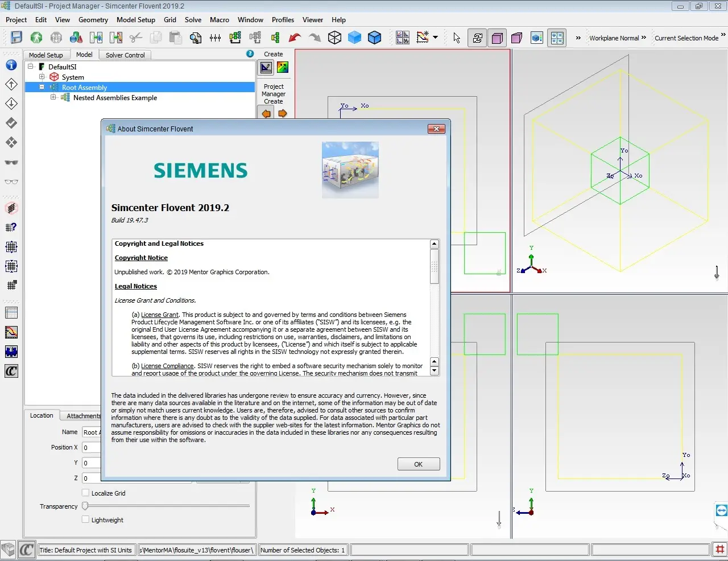Click the Save project floppy icon
This screenshot has width=728, height=561.
[x=16, y=38]
